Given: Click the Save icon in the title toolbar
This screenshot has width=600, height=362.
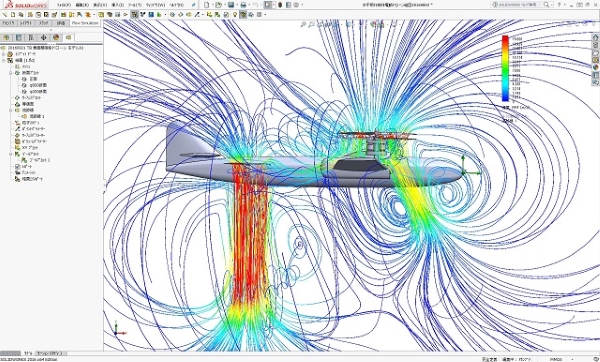Looking at the screenshot, I should pos(231,5).
